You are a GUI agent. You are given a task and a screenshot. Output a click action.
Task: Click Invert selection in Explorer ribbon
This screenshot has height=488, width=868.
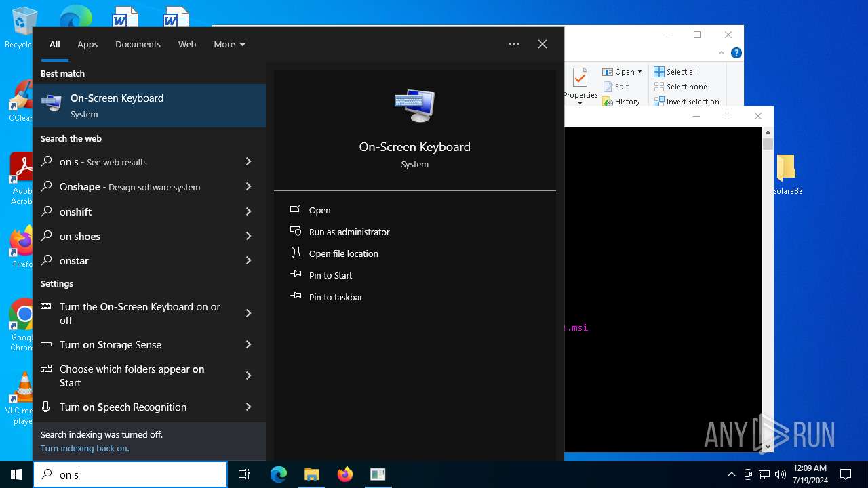pyautogui.click(x=686, y=102)
